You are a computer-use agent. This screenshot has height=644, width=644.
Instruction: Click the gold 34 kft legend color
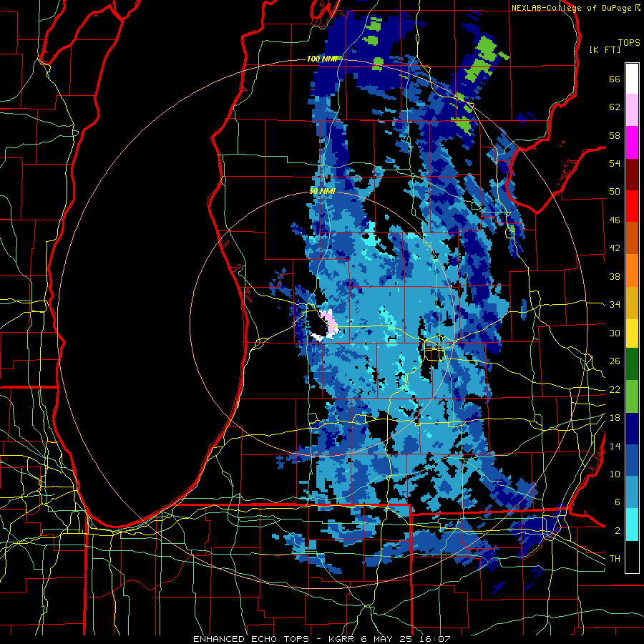(632, 303)
